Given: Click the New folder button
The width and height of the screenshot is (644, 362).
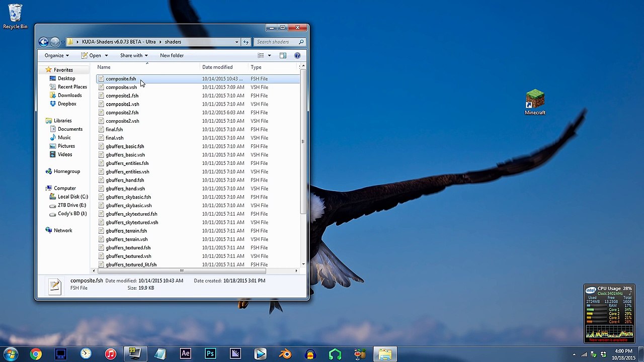Looking at the screenshot, I should (172, 55).
